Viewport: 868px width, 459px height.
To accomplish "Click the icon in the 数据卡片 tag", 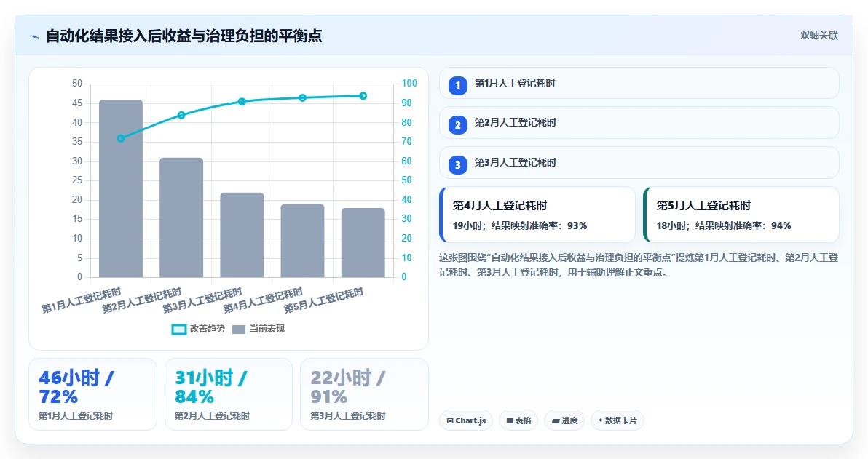I will point(601,420).
